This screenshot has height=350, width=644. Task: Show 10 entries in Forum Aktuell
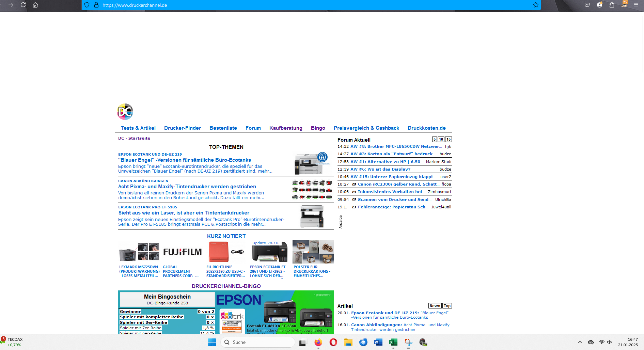pyautogui.click(x=441, y=139)
